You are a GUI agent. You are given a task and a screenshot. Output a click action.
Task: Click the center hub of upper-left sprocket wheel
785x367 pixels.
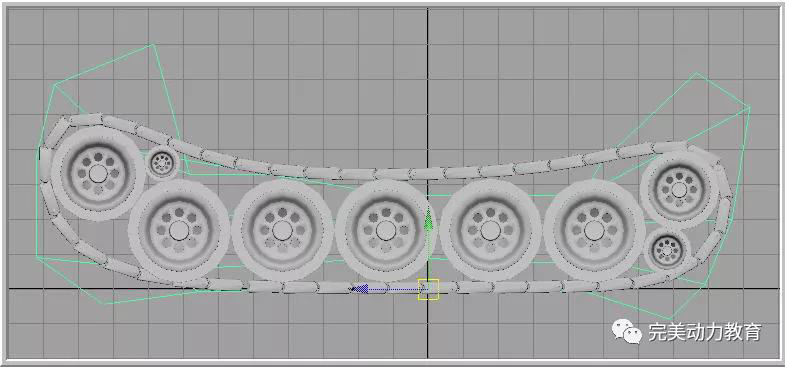coord(98,174)
